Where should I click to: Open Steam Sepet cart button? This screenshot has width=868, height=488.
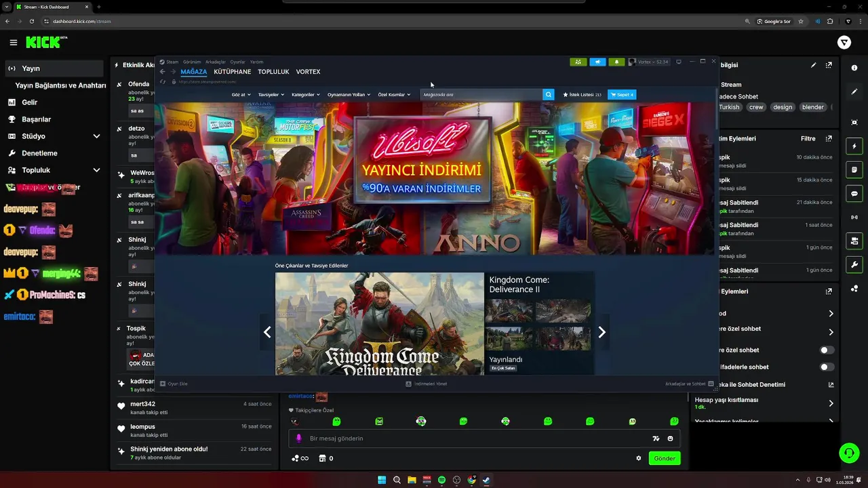pos(622,95)
